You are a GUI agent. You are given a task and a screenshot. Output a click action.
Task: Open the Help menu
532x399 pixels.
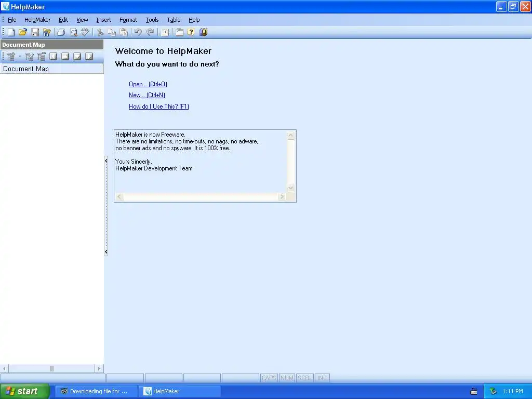click(194, 20)
